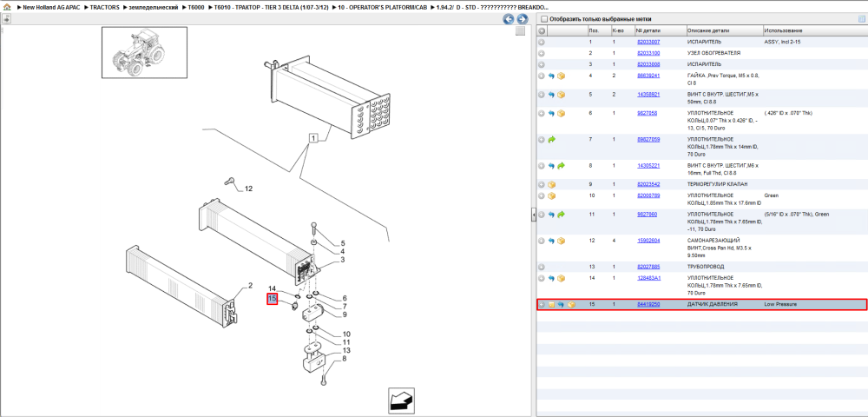This screenshot has width=868, height=417.
Task: Click the plus icon in the table header
Action: (542, 30)
